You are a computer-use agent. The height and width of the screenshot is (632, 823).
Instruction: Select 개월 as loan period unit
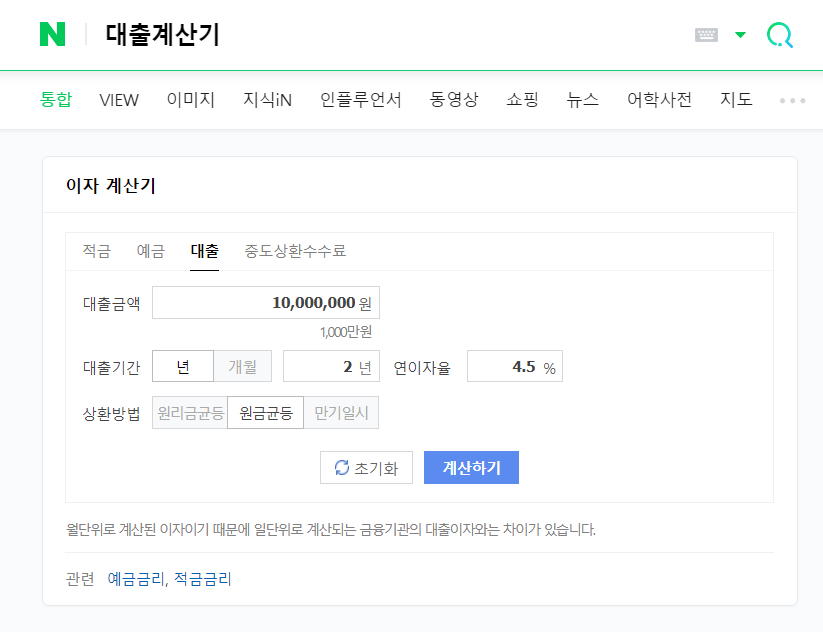click(242, 366)
